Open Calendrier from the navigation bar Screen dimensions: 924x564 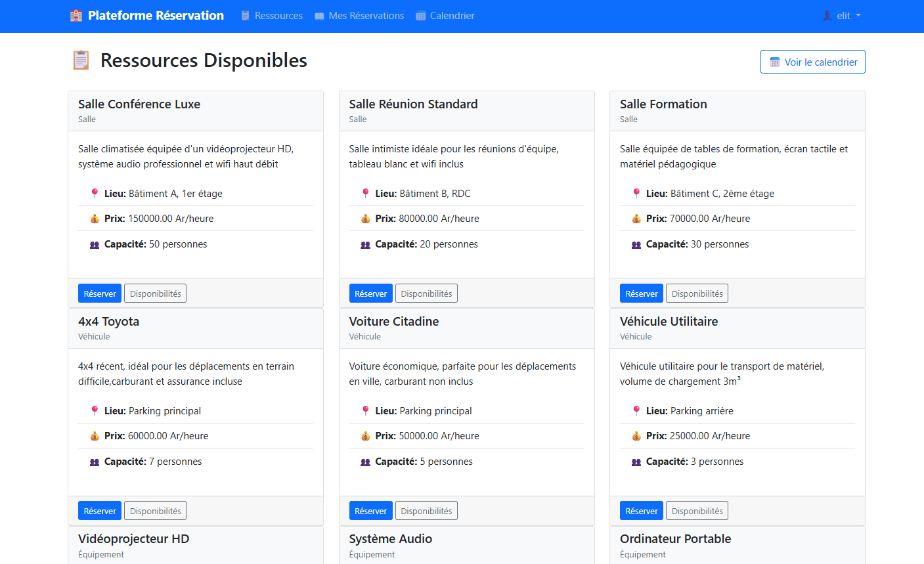[x=445, y=16]
